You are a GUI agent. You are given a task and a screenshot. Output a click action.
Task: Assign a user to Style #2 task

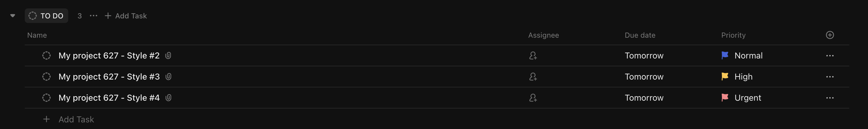pyautogui.click(x=533, y=55)
